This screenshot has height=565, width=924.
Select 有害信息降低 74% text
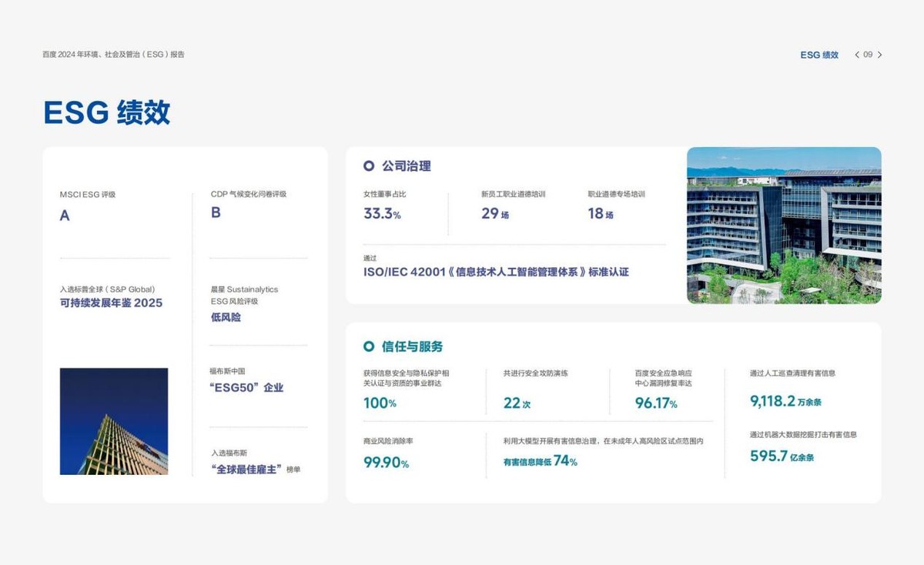(x=541, y=461)
